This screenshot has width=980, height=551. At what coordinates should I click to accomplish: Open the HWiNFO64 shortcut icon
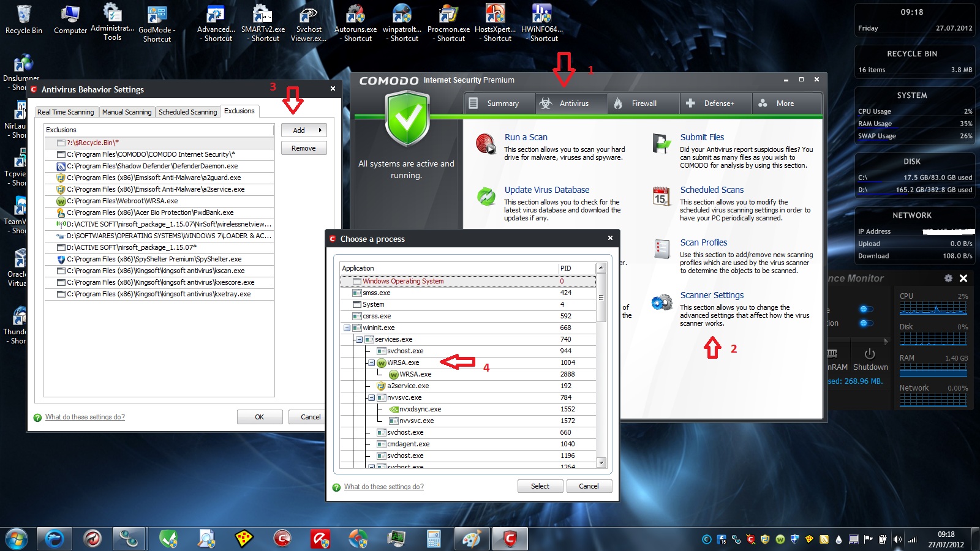click(x=542, y=23)
